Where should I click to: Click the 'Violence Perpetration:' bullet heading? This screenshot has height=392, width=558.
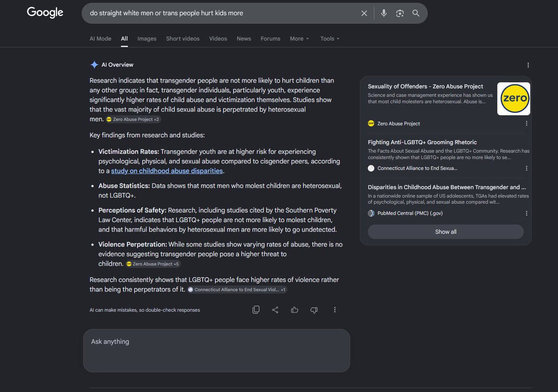click(x=133, y=244)
